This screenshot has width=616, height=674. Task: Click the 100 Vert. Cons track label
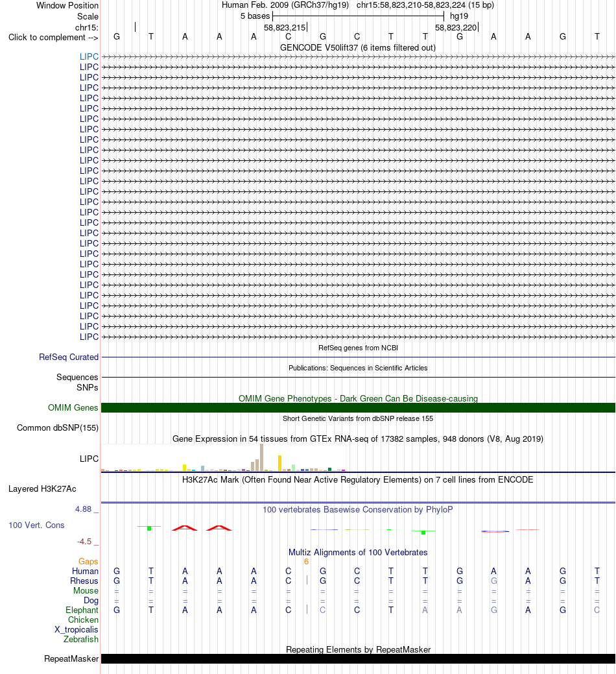click(x=36, y=525)
